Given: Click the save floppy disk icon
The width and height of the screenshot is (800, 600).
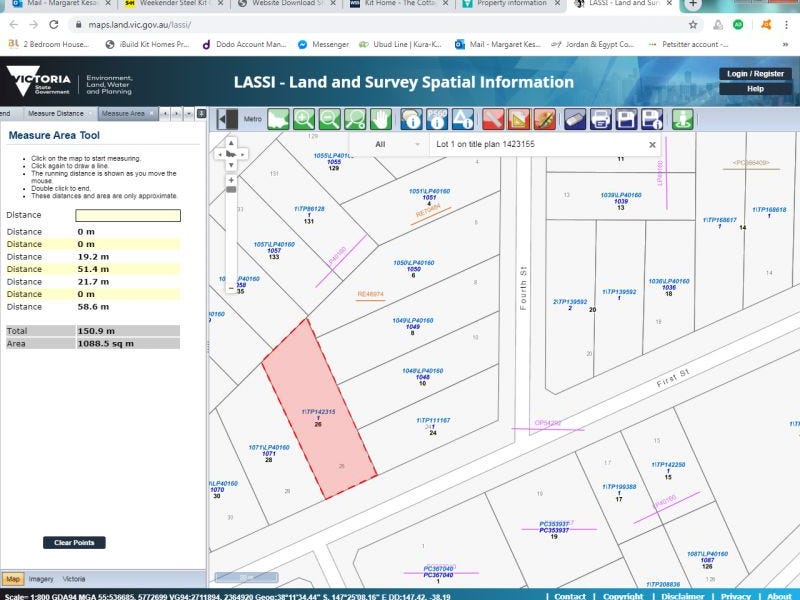Looking at the screenshot, I should [626, 119].
